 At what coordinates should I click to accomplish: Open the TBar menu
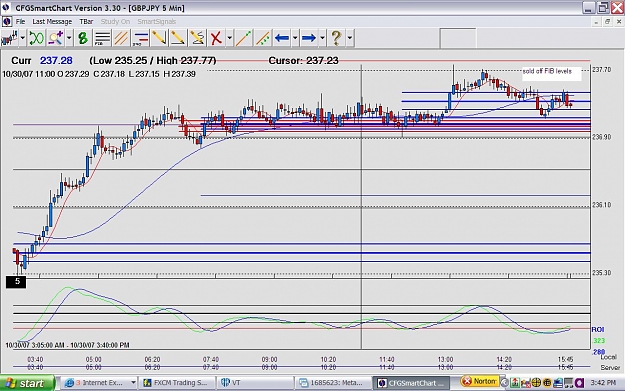[86, 22]
